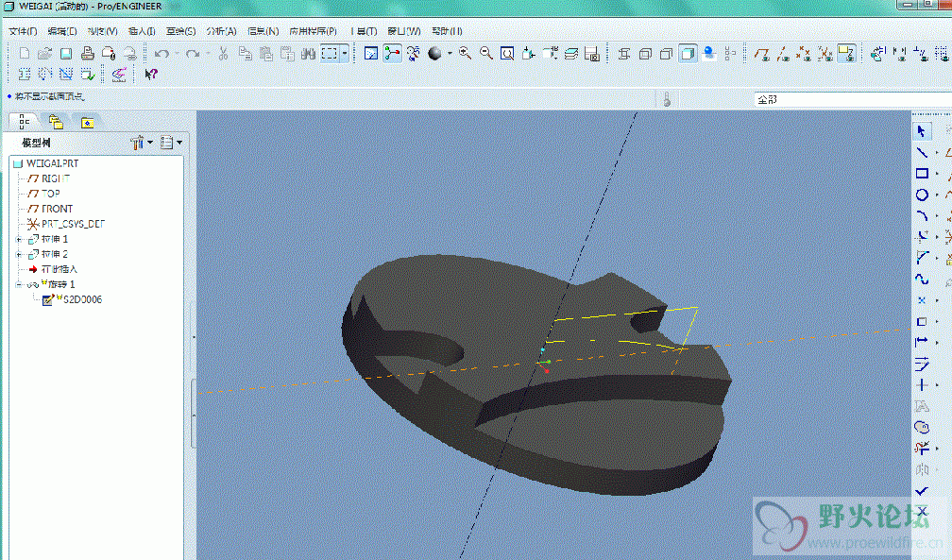The image size is (952, 560).
Task: Open an existing file with the folder icon
Action: 45,54
